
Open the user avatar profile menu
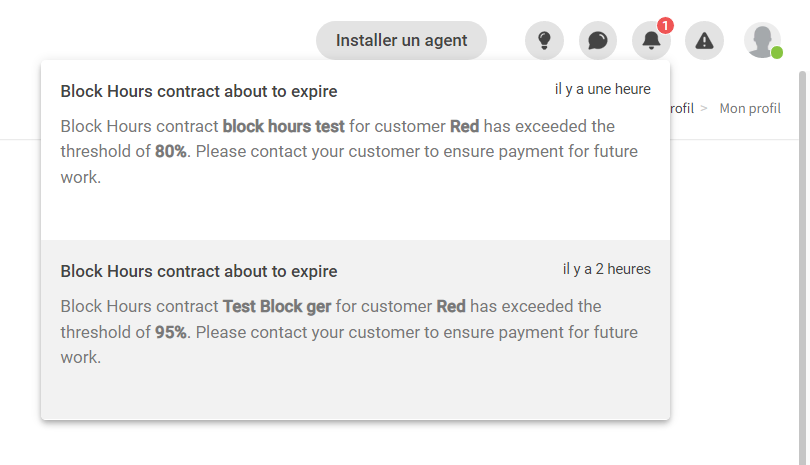click(x=762, y=40)
